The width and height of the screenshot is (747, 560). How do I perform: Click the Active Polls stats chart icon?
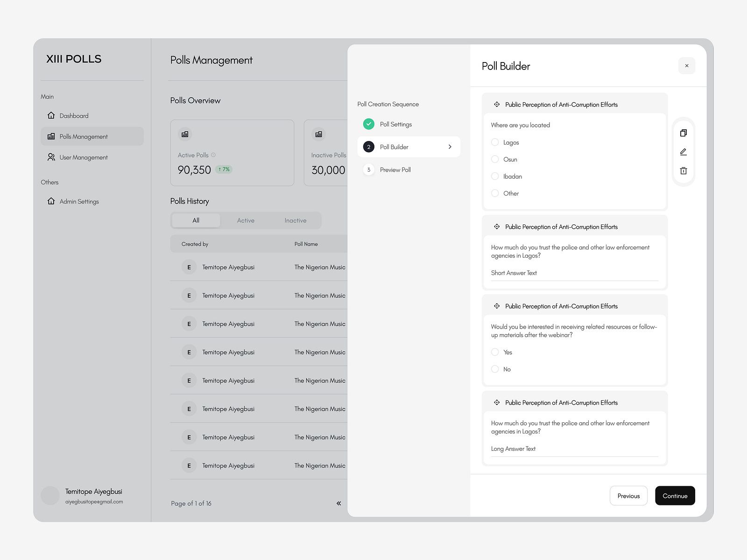point(185,134)
